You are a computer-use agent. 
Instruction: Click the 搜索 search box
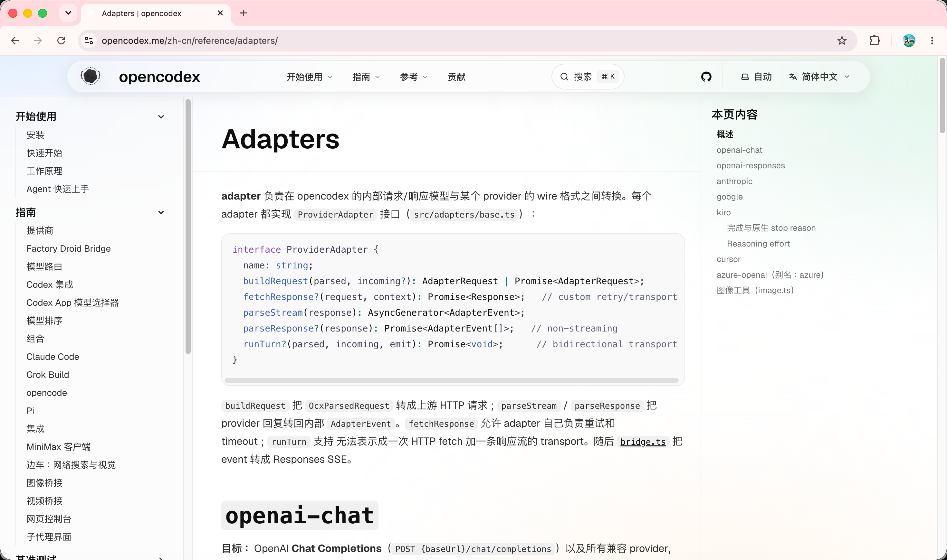[x=588, y=77]
